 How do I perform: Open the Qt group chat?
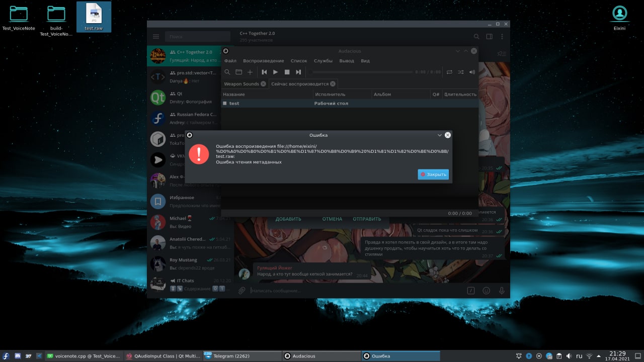click(x=184, y=97)
